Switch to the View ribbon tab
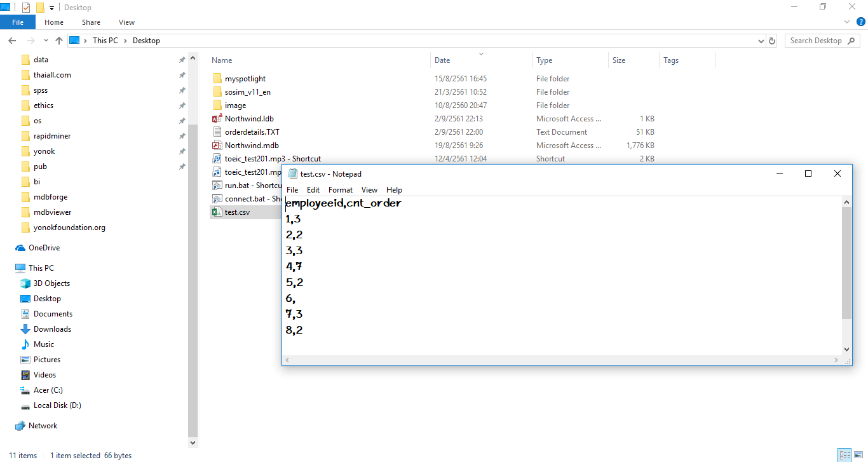868x462 pixels. (x=126, y=22)
